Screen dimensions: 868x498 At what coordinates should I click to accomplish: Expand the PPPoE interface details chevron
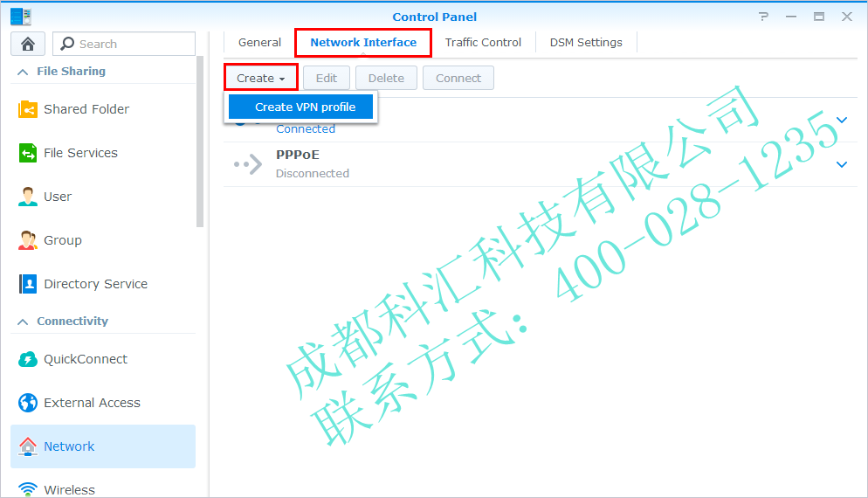point(842,164)
